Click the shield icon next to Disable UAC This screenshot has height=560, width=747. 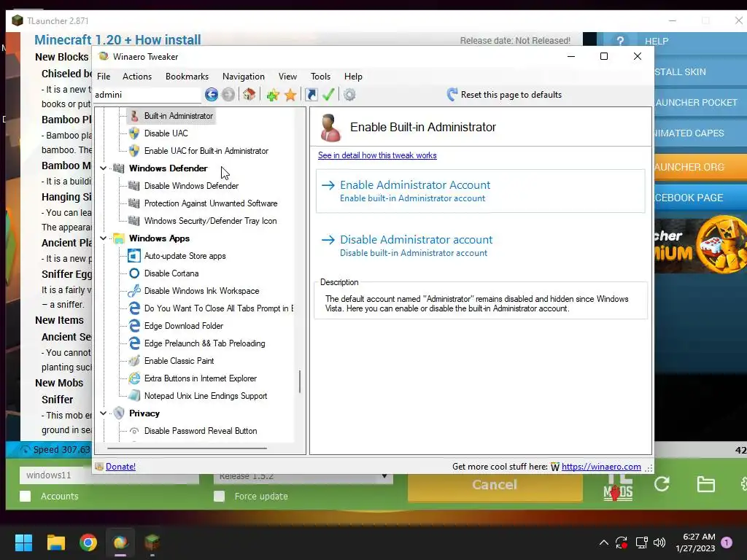134,133
